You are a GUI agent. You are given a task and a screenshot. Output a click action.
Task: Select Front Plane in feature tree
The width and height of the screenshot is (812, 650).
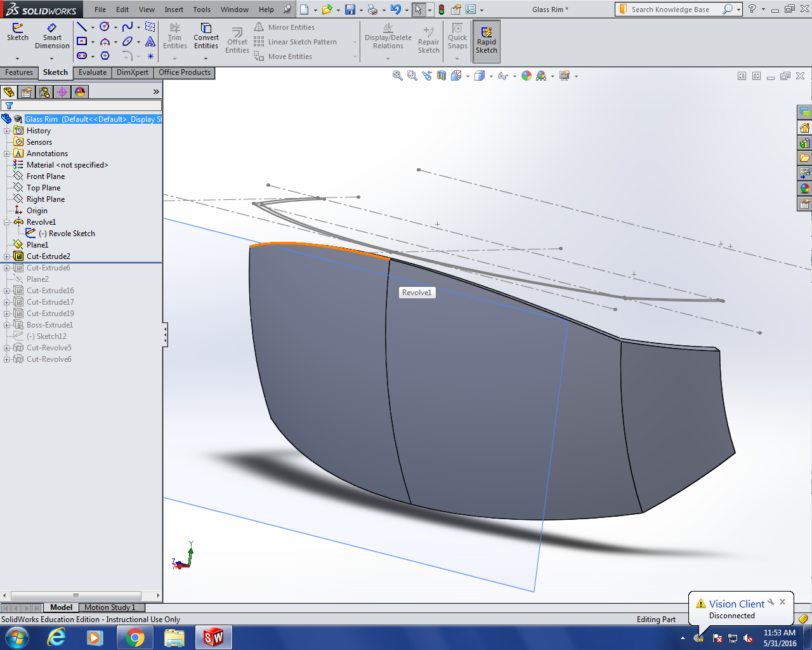coord(45,176)
